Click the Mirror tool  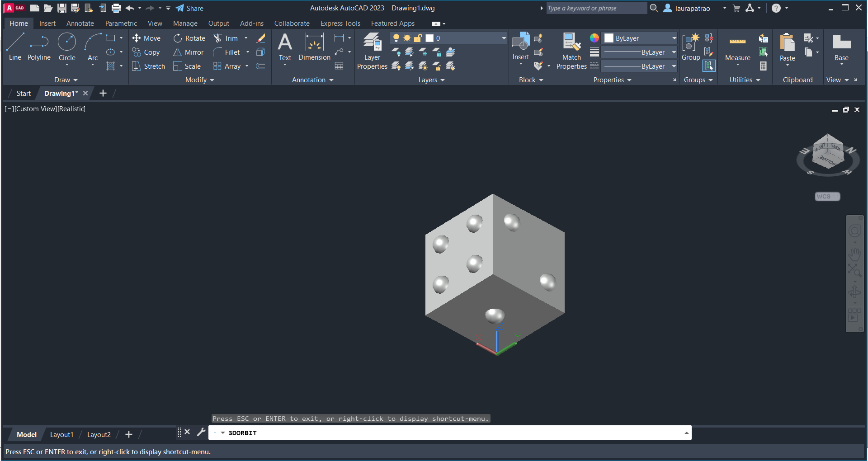coord(189,52)
